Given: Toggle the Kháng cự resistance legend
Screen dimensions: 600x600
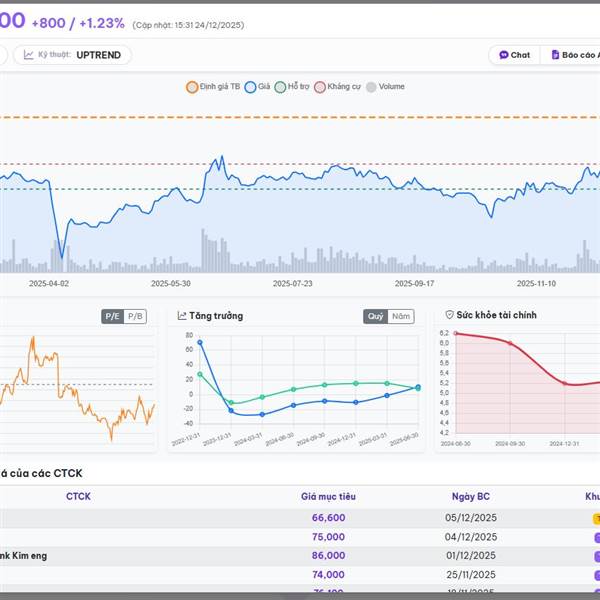Looking at the screenshot, I should pos(338,87).
